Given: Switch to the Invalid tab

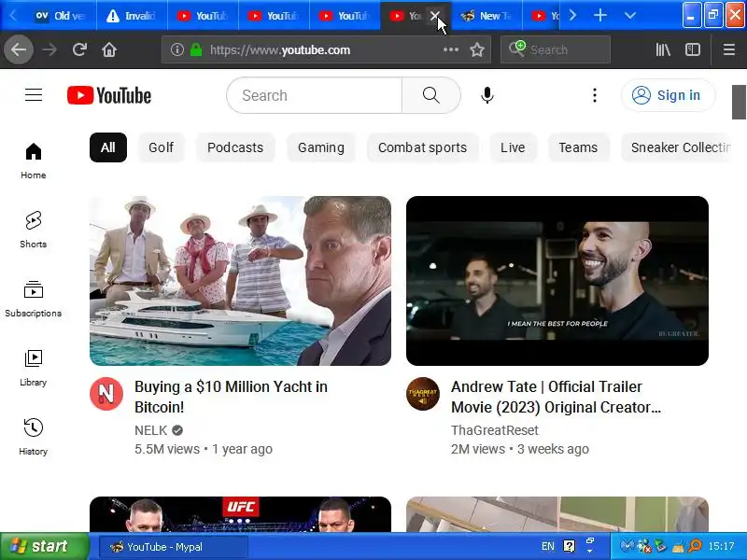Looking at the screenshot, I should 132,16.
